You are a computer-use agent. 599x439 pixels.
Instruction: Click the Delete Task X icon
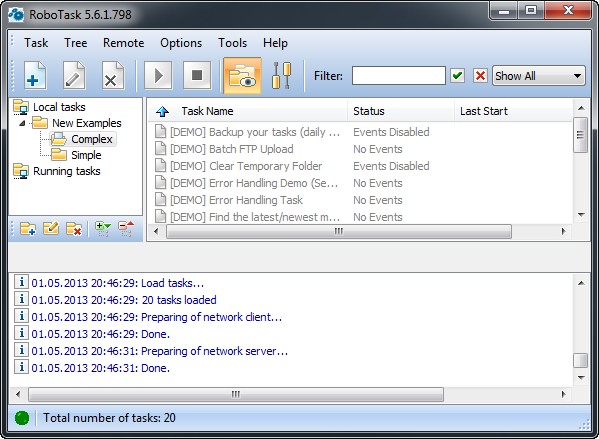(x=112, y=76)
